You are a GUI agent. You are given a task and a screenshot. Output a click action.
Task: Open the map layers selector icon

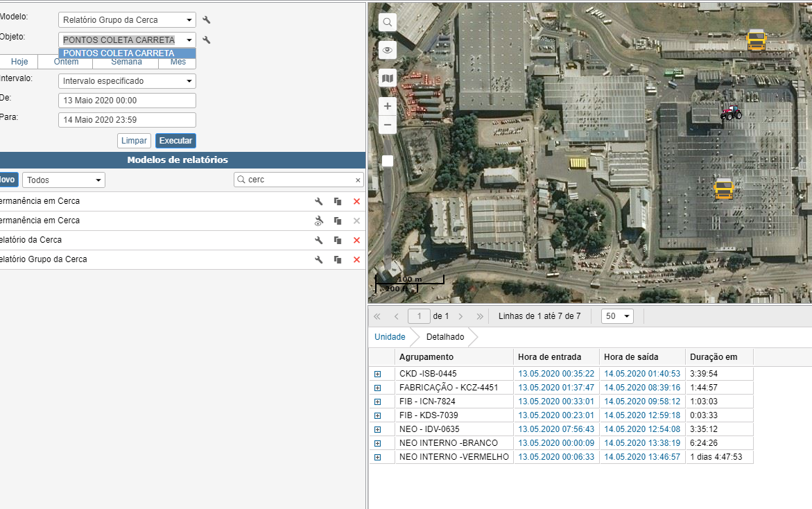tap(388, 78)
